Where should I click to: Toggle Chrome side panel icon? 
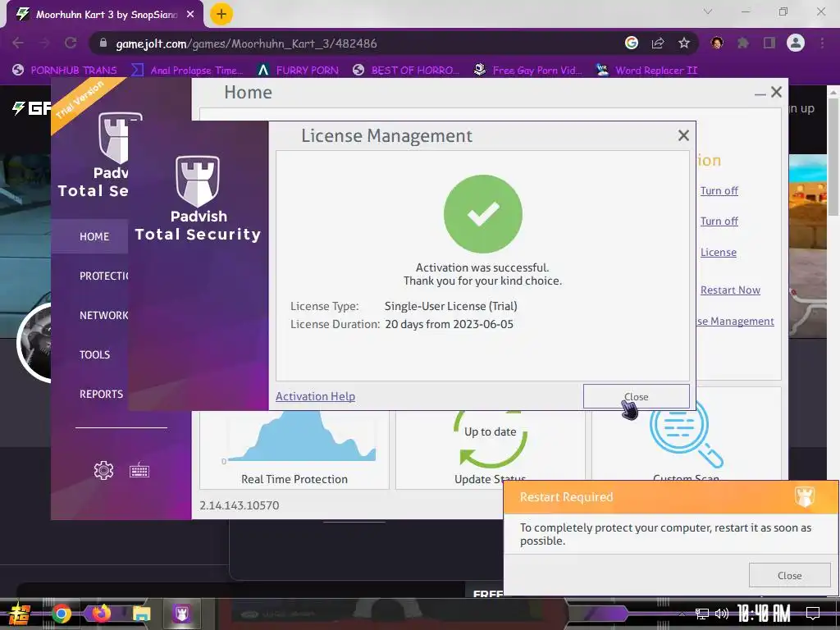(769, 43)
